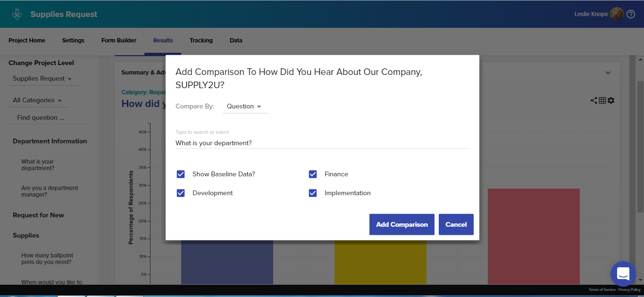
Task: Uncheck the Finance checkbox
Action: click(313, 174)
